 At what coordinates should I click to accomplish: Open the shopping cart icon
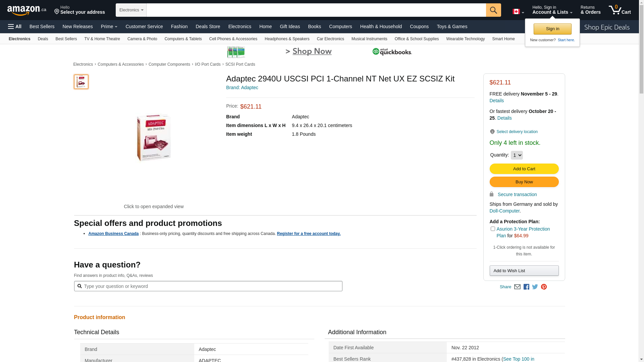[619, 10]
